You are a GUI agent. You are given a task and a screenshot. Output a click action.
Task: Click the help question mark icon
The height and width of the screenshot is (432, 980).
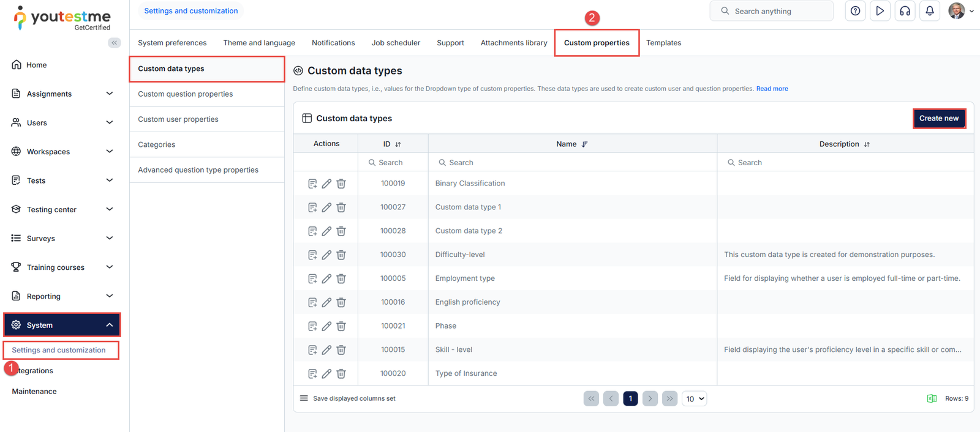pos(855,11)
